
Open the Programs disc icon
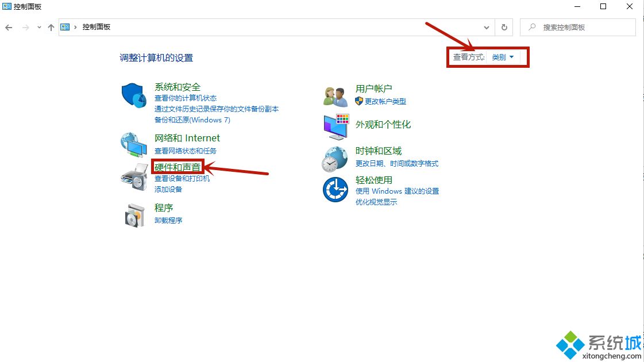134,214
